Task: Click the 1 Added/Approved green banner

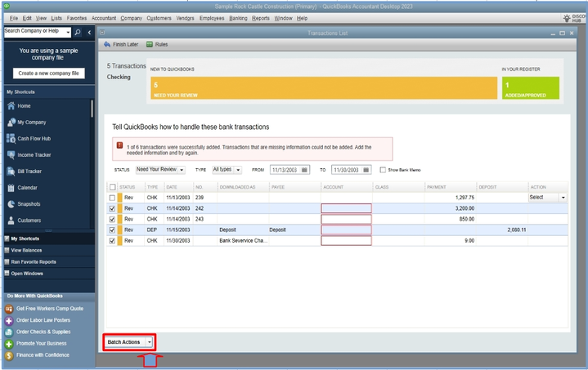Action: pyautogui.click(x=531, y=88)
